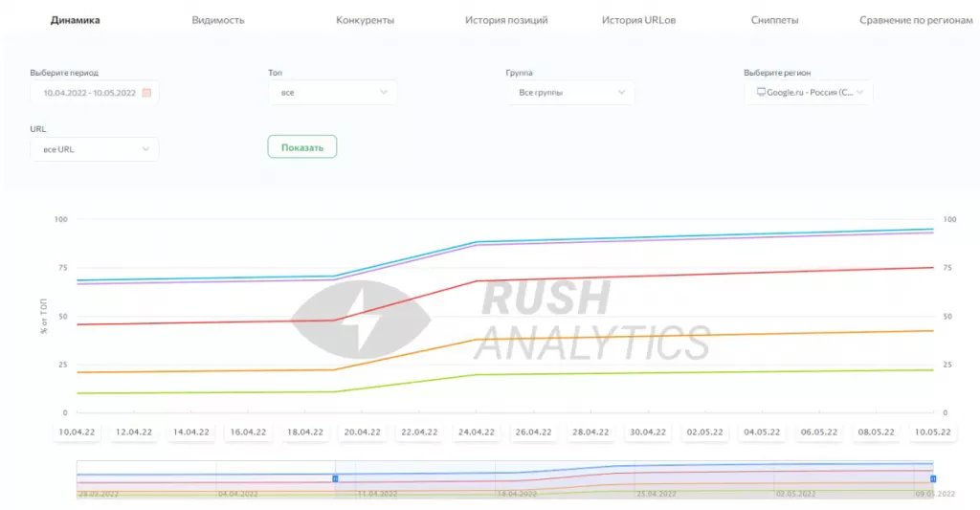
Task: Click the 26.04.22 date label on the axis
Action: [x=534, y=432]
